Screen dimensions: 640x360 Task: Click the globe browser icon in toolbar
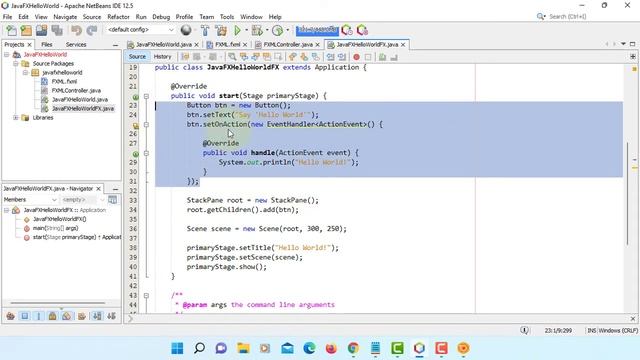coord(186,30)
